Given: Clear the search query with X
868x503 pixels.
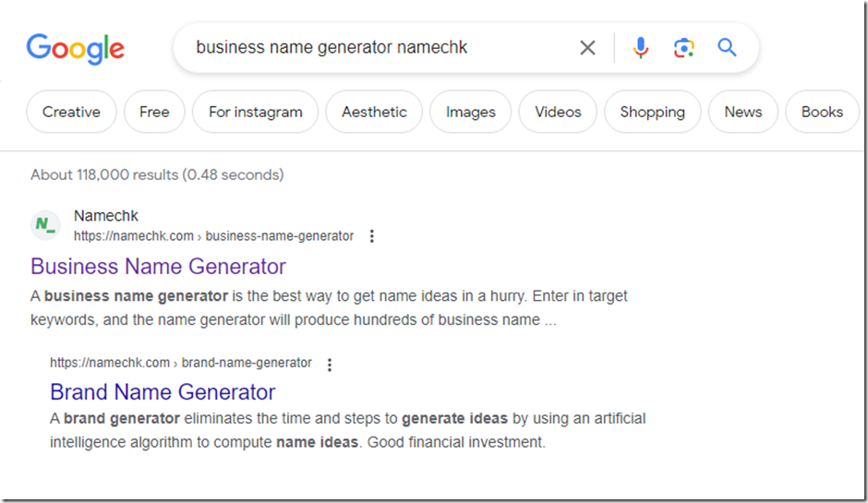Looking at the screenshot, I should 587,48.
